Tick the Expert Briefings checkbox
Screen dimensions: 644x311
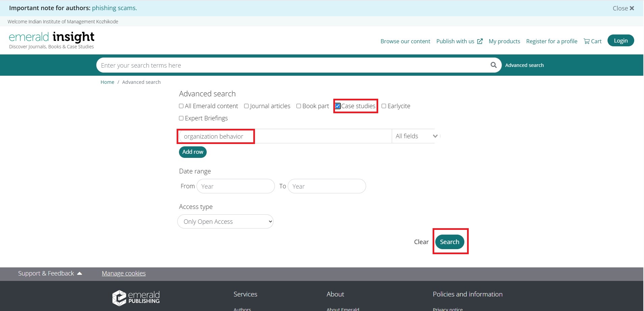(x=181, y=118)
